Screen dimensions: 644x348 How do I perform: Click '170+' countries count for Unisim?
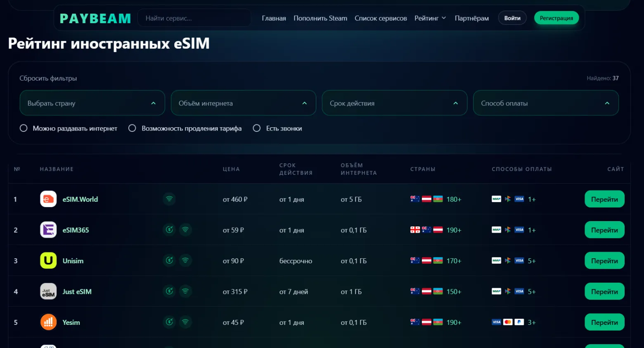[454, 261]
